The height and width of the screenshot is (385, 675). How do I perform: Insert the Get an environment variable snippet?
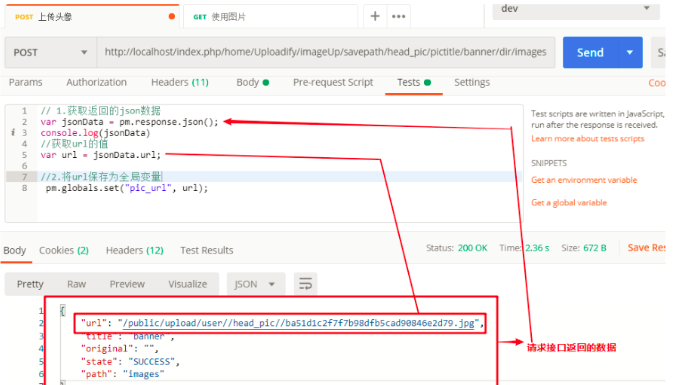(584, 180)
